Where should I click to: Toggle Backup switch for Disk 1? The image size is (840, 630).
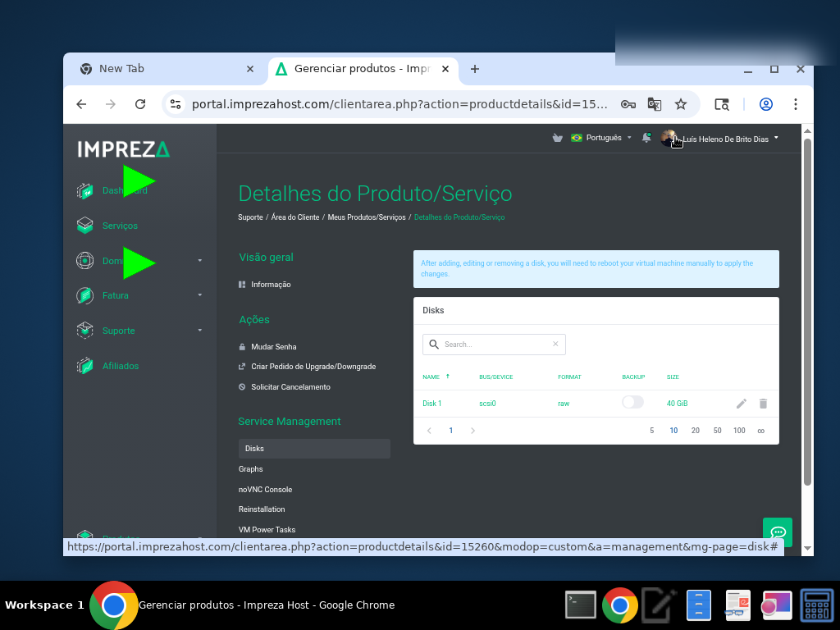[x=632, y=402]
